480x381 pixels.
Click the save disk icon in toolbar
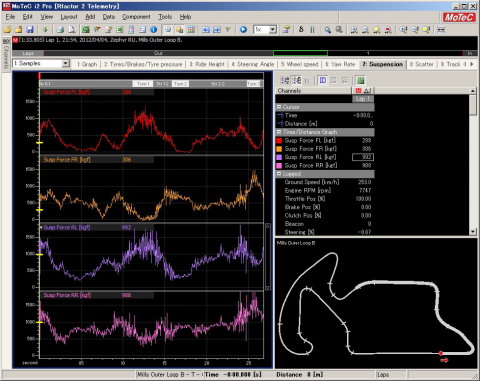[30, 30]
